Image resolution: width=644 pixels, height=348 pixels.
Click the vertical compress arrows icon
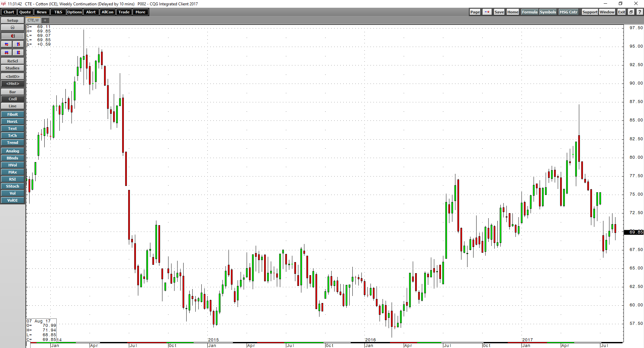click(18, 52)
